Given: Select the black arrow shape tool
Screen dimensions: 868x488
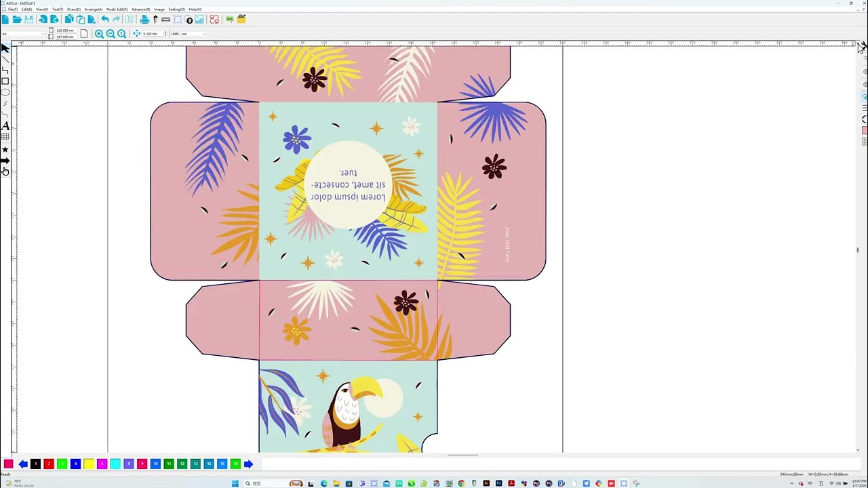Looking at the screenshot, I should (5, 161).
